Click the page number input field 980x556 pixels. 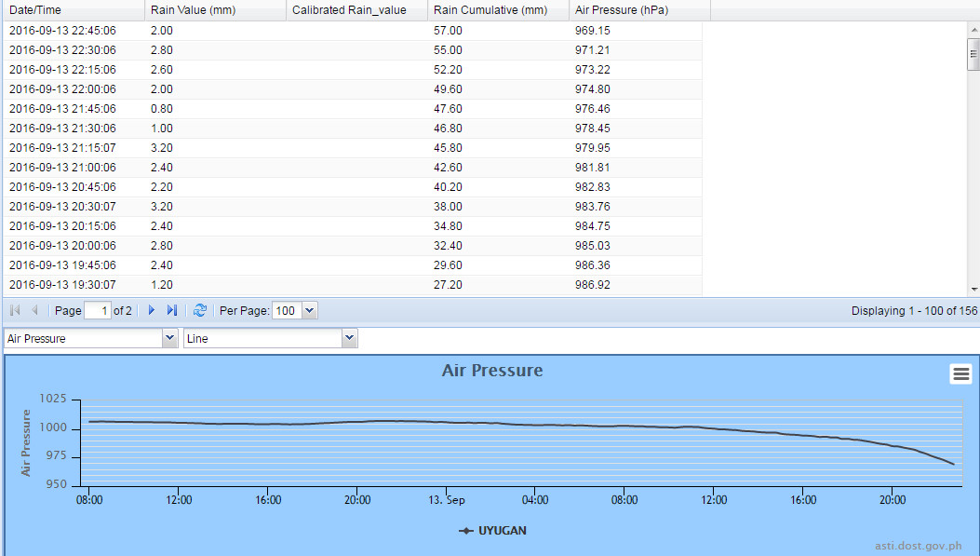pos(98,310)
